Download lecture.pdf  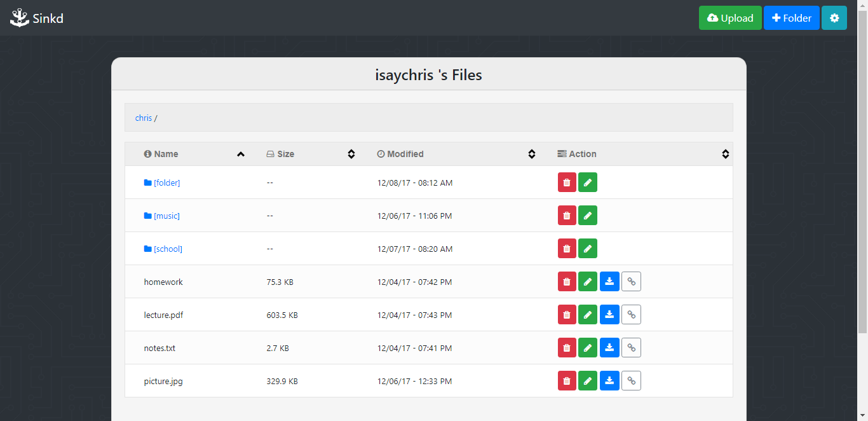click(609, 315)
